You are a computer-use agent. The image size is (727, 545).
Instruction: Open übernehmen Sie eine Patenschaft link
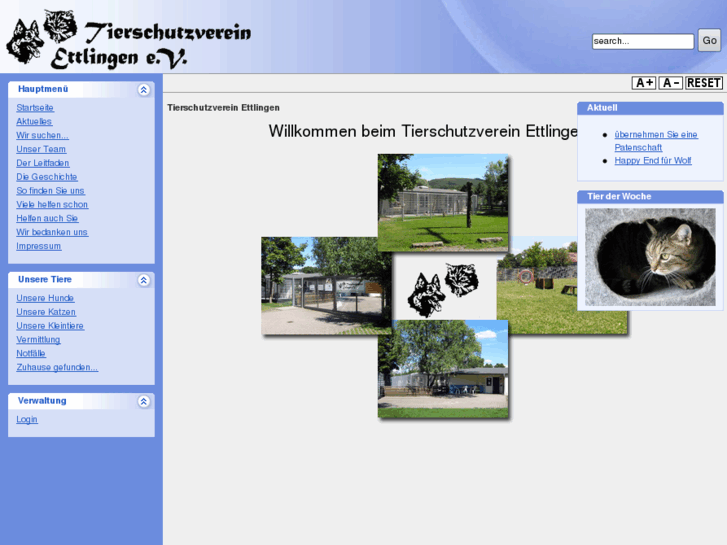pos(656,141)
